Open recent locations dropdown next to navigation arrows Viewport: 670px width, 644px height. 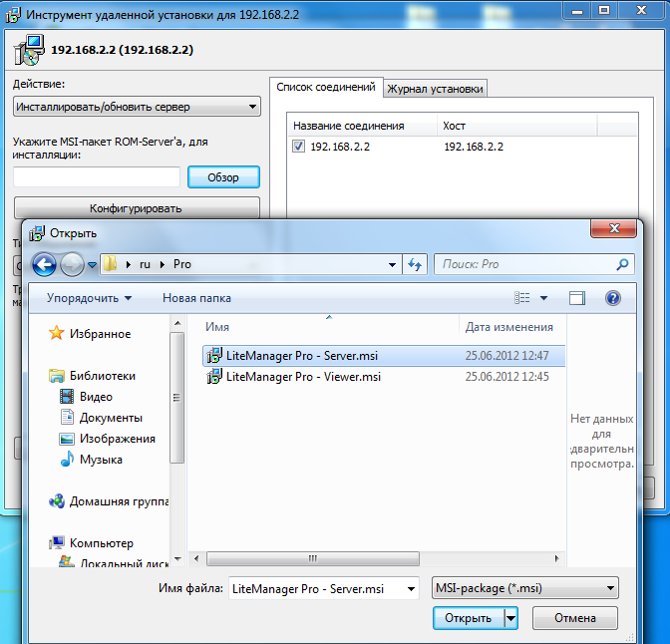point(93,265)
